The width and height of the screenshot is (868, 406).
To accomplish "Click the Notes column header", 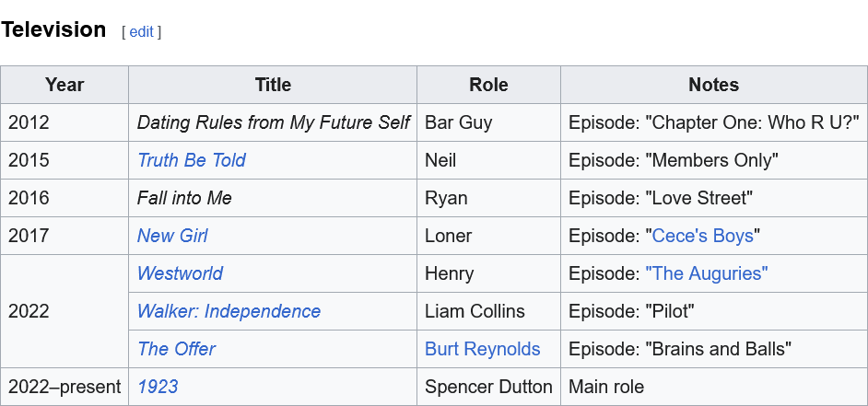I will (x=713, y=85).
